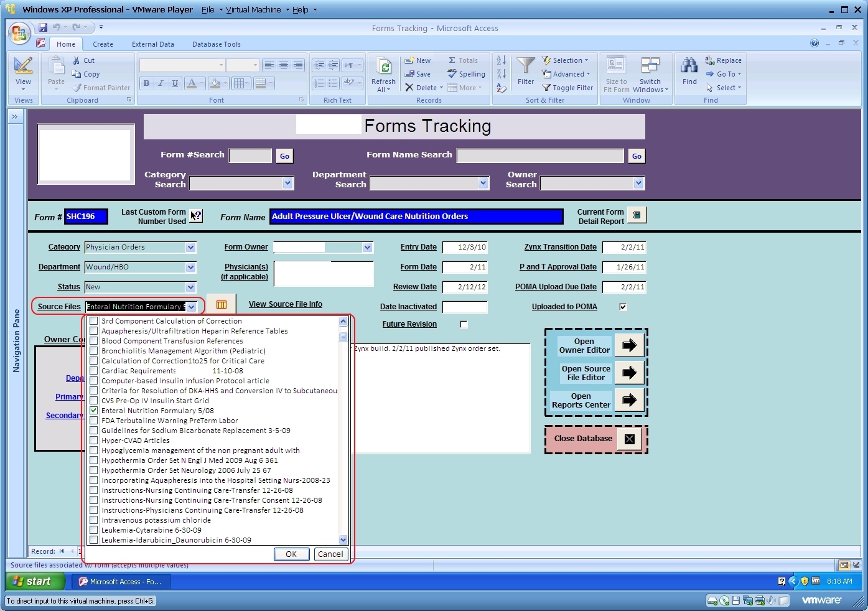Screen dimensions: 868x611
Task: Open the External Data tab
Action: (x=153, y=44)
